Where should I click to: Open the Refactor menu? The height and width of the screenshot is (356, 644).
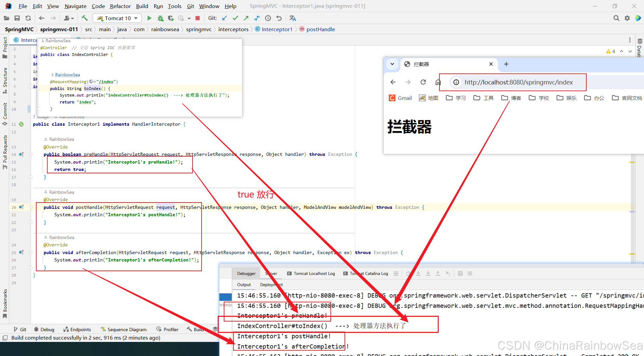(x=120, y=6)
